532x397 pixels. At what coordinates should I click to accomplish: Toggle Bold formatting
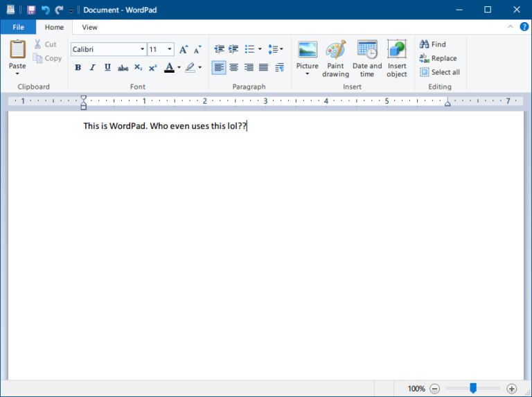tap(78, 68)
